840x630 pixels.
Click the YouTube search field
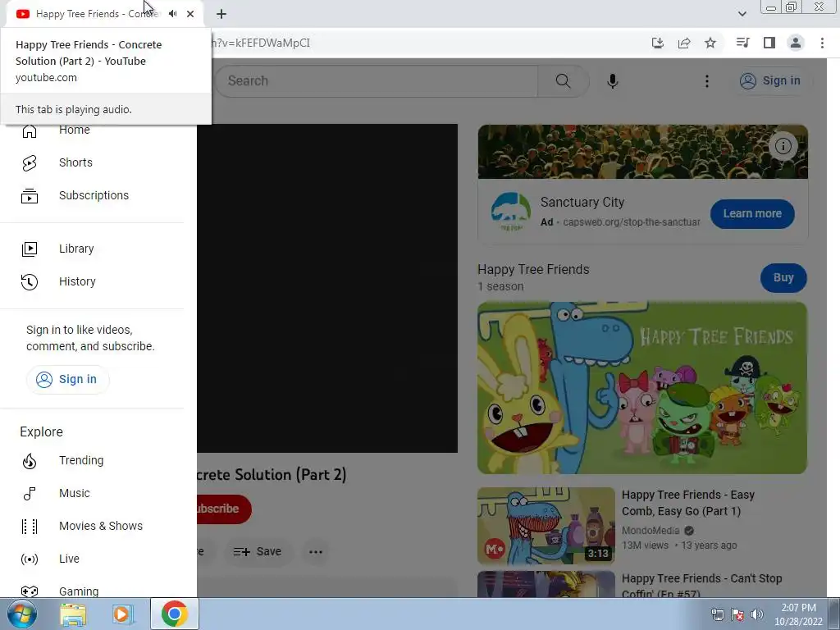coord(377,81)
